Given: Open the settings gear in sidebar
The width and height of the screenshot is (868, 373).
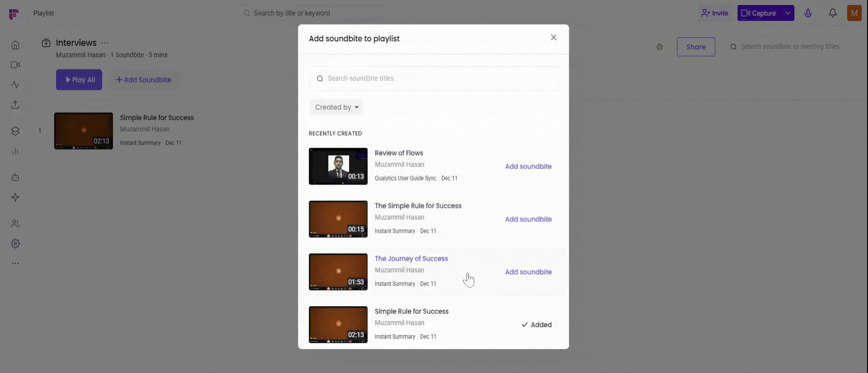Looking at the screenshot, I should (15, 243).
